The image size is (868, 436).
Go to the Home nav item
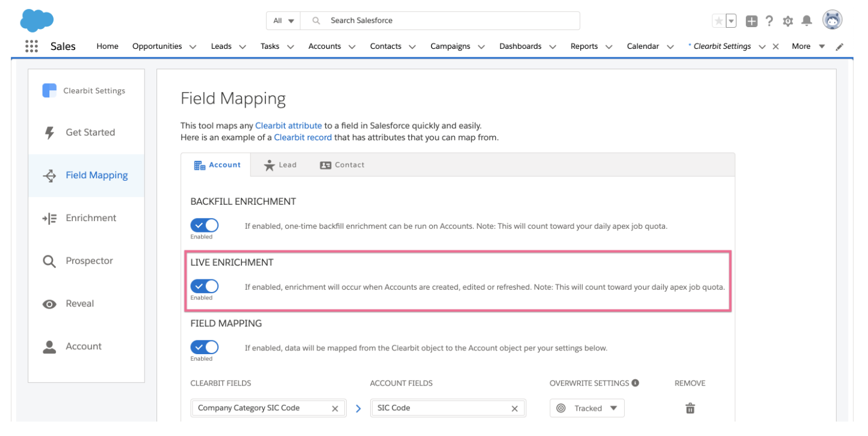(x=107, y=46)
